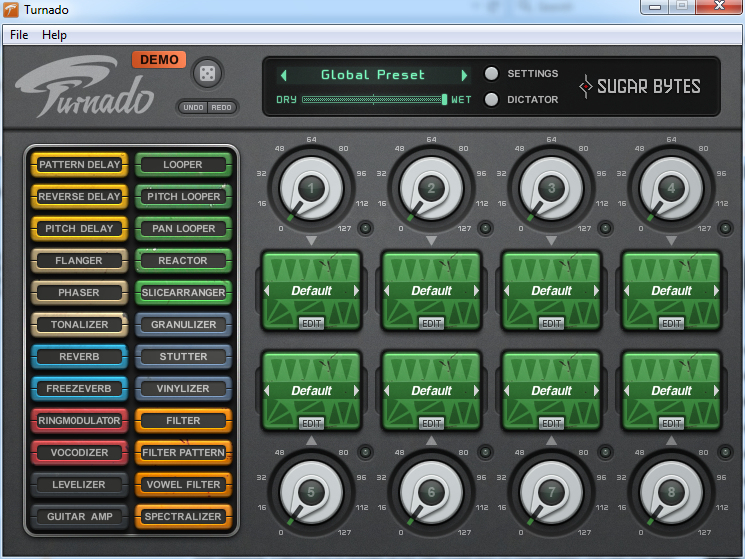Select the Slicearranger effect
745x559 pixels.
coord(183,293)
